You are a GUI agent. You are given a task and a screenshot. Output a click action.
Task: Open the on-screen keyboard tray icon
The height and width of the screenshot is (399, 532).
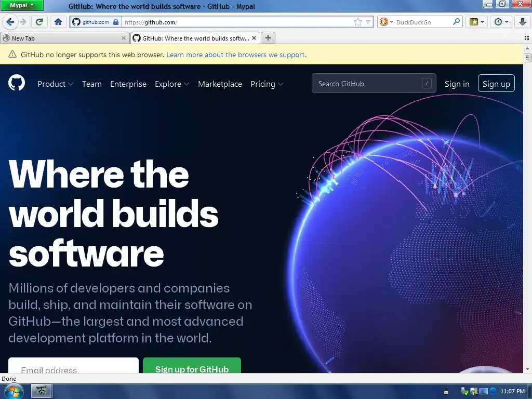[446, 392]
